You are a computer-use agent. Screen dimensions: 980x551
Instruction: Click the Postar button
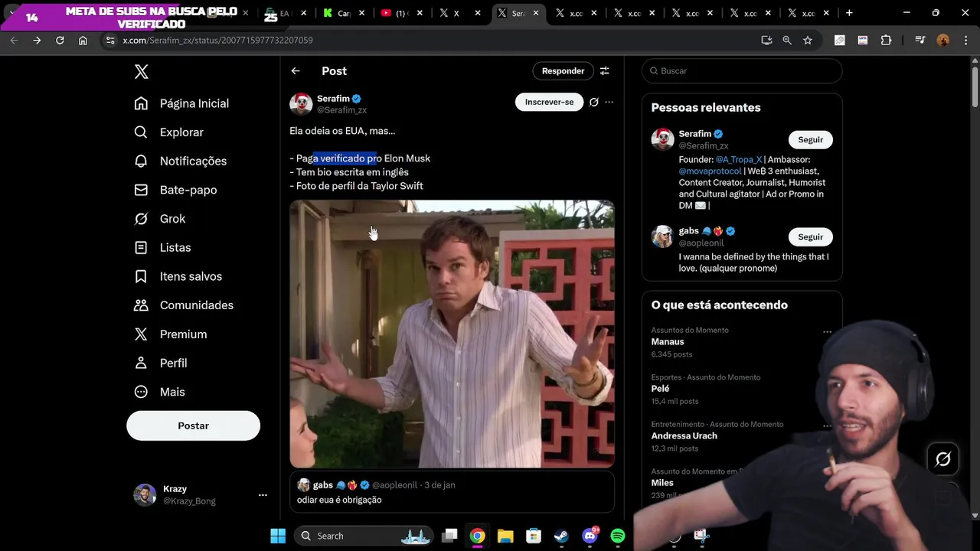[x=193, y=425]
